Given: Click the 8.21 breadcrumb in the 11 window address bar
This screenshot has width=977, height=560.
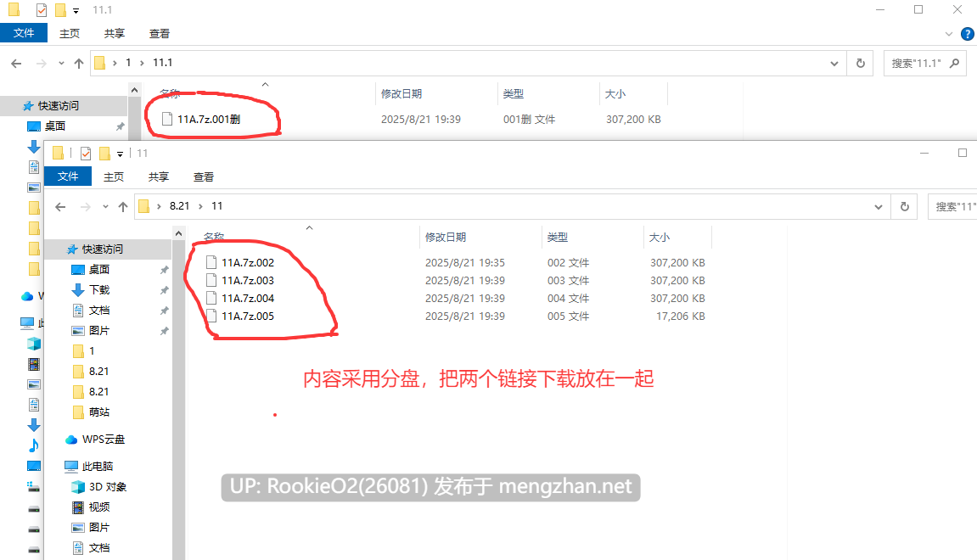Looking at the screenshot, I should [179, 206].
